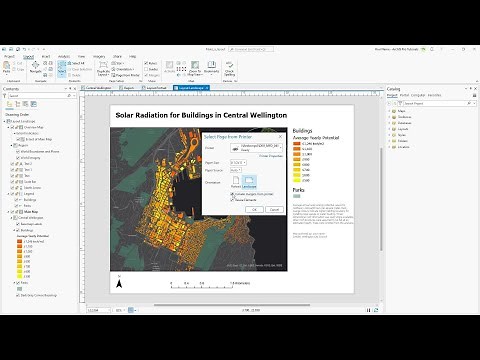
Task: Click Select All in the ribbon
Action: 76,63
